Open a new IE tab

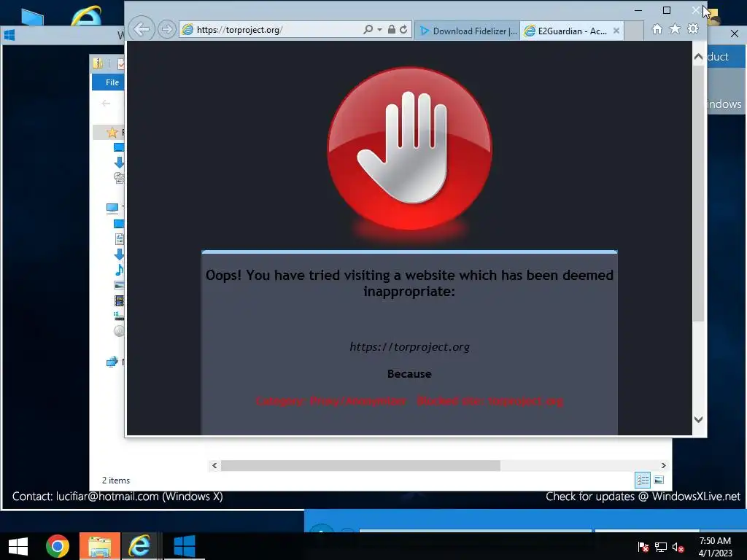[x=634, y=31]
